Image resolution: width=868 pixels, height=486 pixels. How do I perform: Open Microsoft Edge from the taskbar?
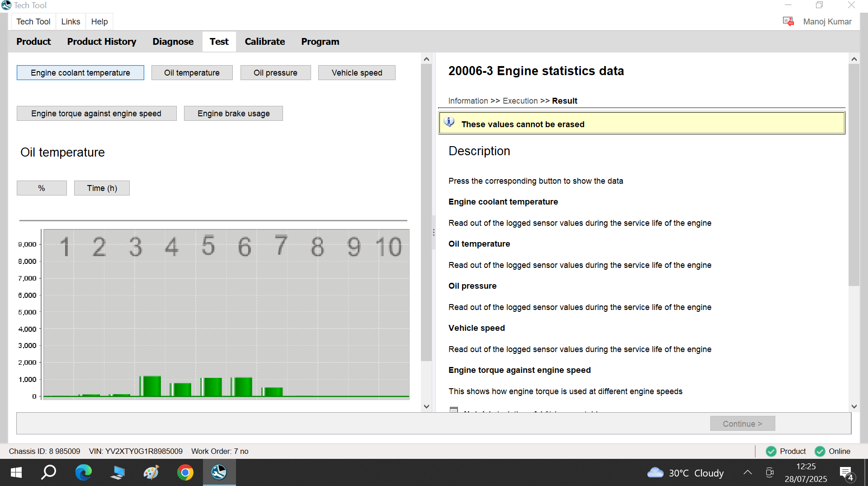point(83,472)
